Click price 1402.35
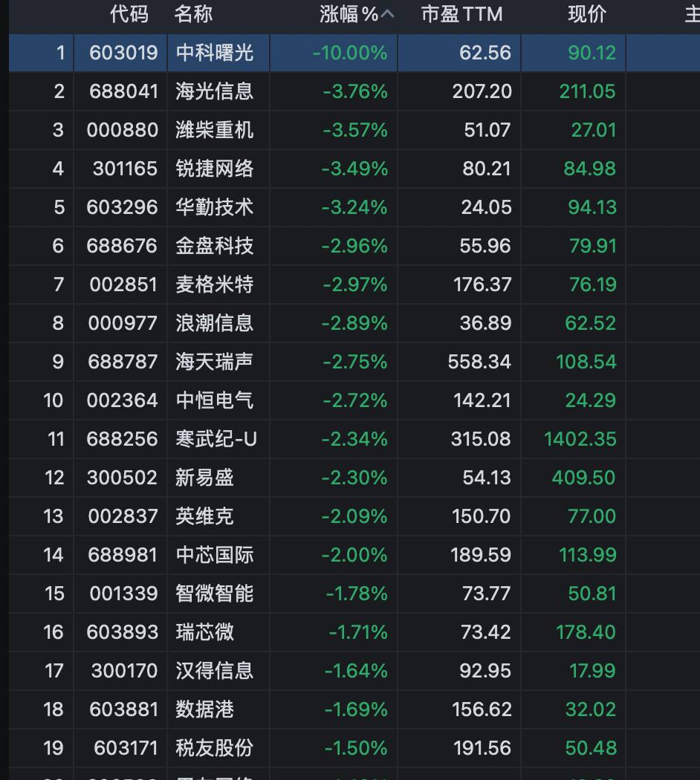 580,439
